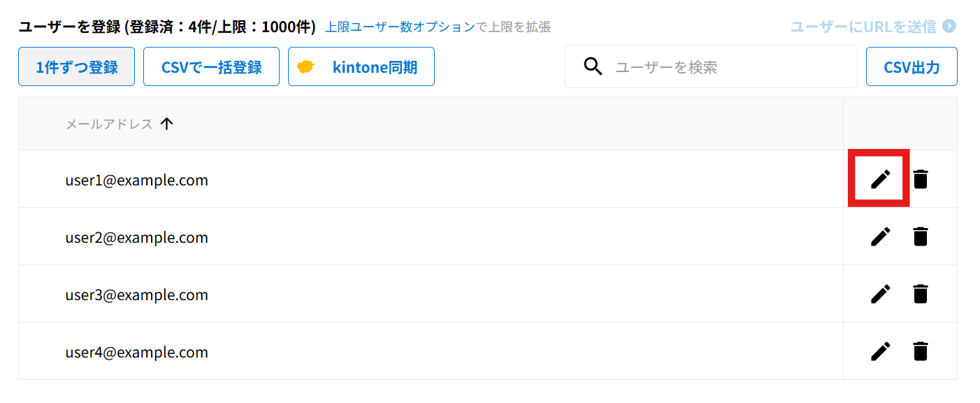The width and height of the screenshot is (980, 403).
Task: Delete user1@example.com using trash icon
Action: [921, 179]
